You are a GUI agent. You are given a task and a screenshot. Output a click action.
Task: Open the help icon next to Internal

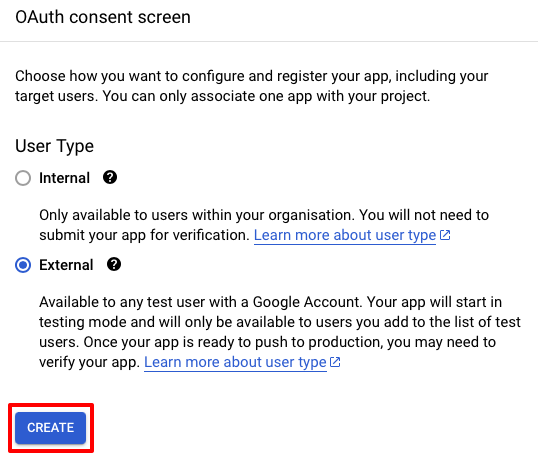pos(110,177)
